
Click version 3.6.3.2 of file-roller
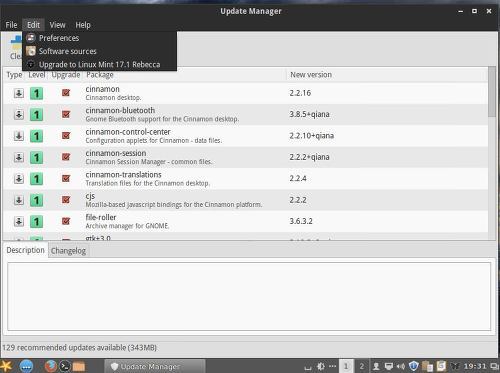(x=301, y=221)
